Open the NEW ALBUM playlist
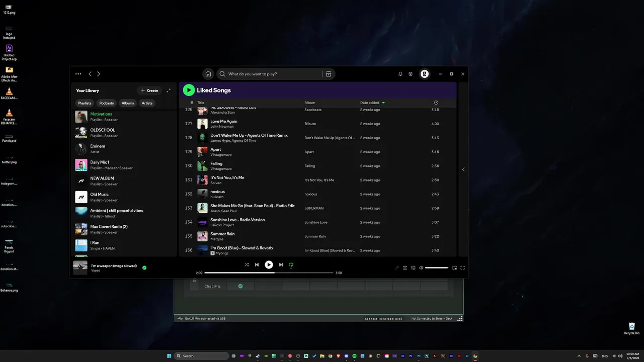 [x=124, y=181]
